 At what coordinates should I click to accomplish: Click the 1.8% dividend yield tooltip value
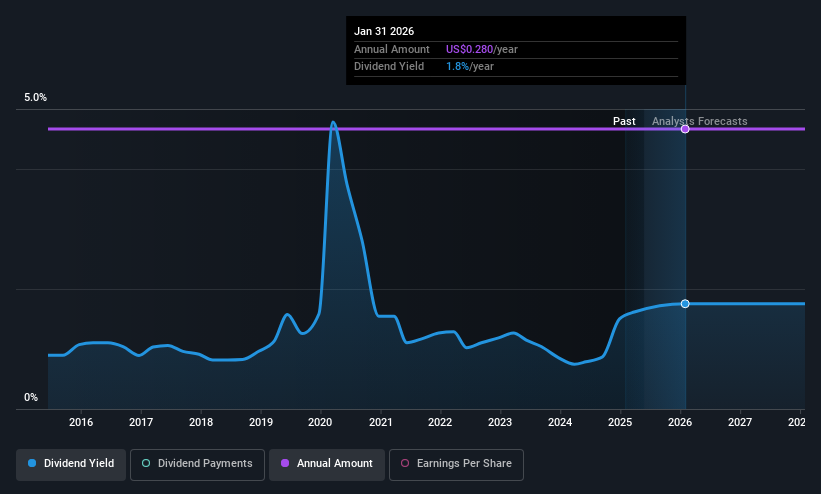[457, 67]
